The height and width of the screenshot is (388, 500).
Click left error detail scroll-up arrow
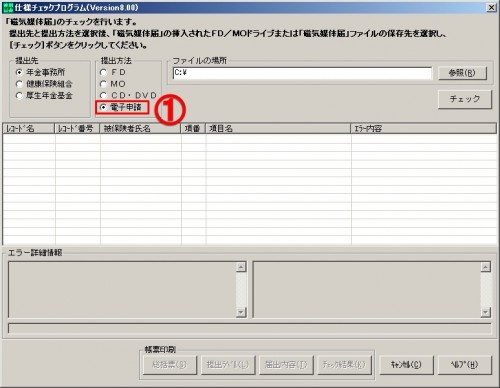click(241, 267)
